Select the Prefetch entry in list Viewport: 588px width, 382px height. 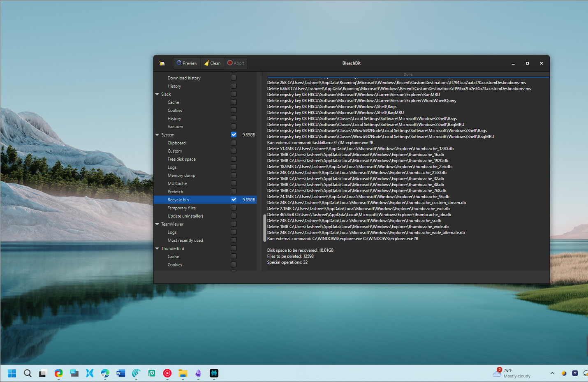pos(175,192)
